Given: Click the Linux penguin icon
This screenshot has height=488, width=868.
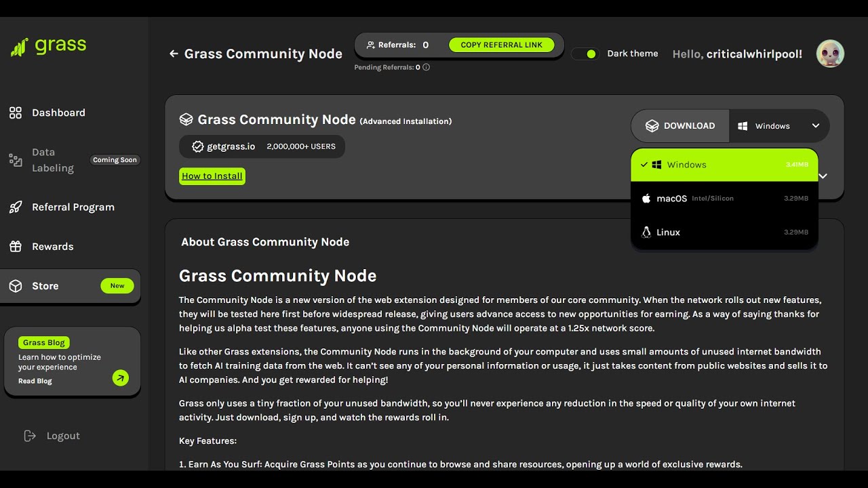Looking at the screenshot, I should 646,232.
